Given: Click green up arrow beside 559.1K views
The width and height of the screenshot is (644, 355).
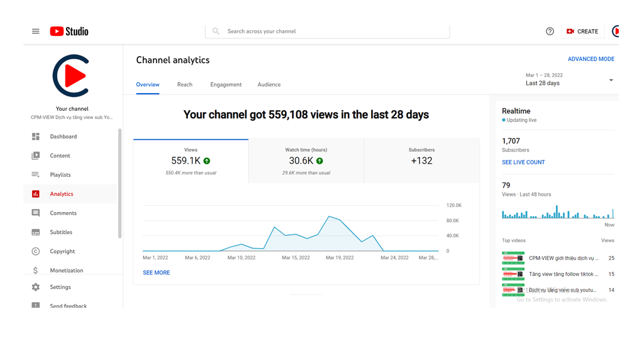Looking at the screenshot, I should pos(206,161).
